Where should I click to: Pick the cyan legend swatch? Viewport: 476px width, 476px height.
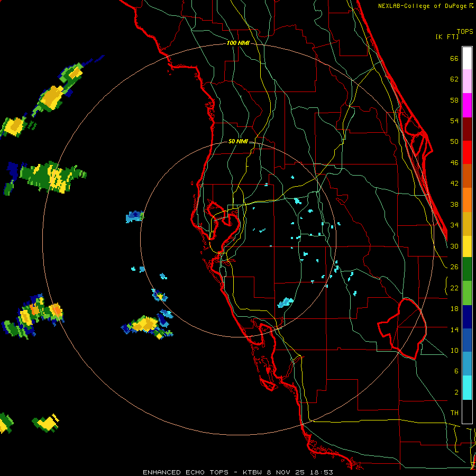467,388
